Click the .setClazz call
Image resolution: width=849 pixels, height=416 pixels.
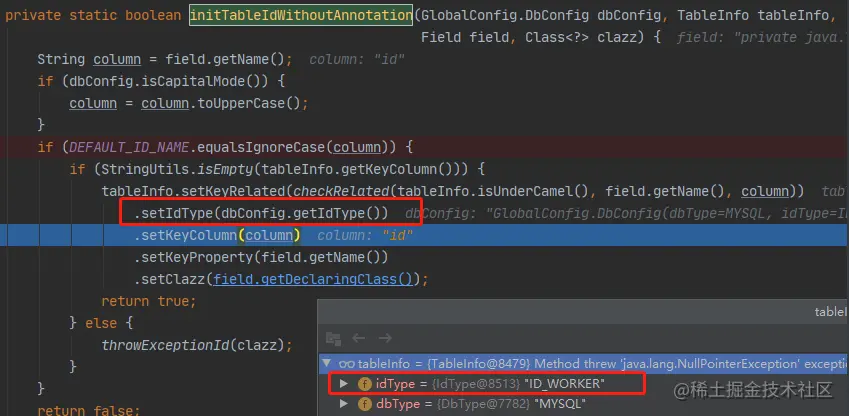[281, 280]
